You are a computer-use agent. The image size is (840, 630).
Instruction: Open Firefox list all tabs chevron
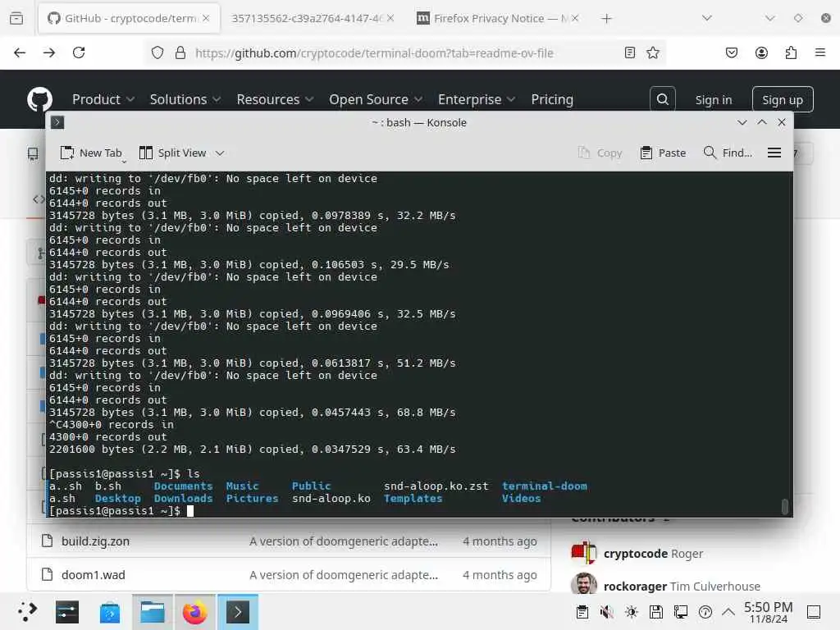(707, 18)
